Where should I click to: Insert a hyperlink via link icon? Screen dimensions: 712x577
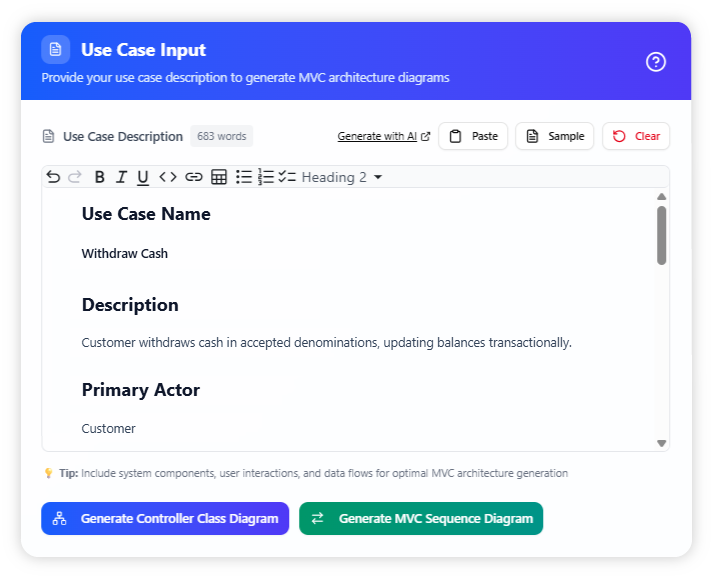[193, 177]
